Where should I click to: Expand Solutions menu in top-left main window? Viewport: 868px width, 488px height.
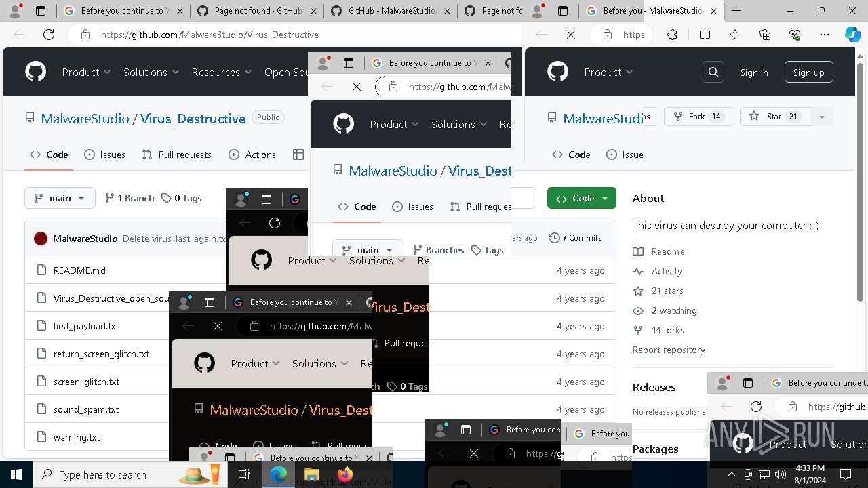[151, 72]
